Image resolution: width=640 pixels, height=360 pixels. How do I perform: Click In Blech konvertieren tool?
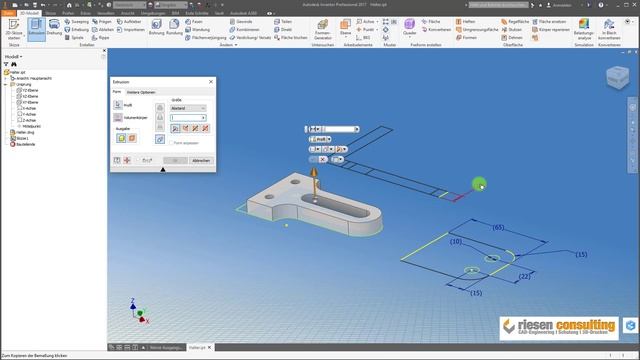[609, 29]
